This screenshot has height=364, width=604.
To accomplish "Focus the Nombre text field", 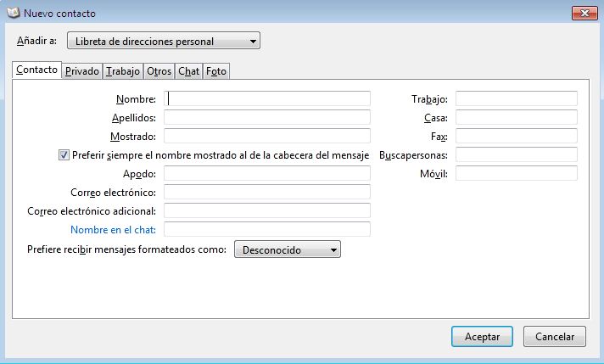I will click(267, 98).
